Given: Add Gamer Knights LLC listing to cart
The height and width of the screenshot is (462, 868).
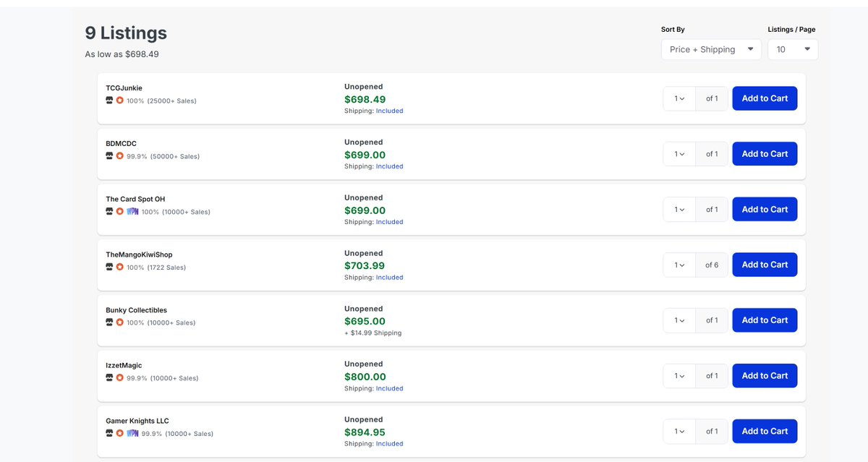Looking at the screenshot, I should click(765, 432).
